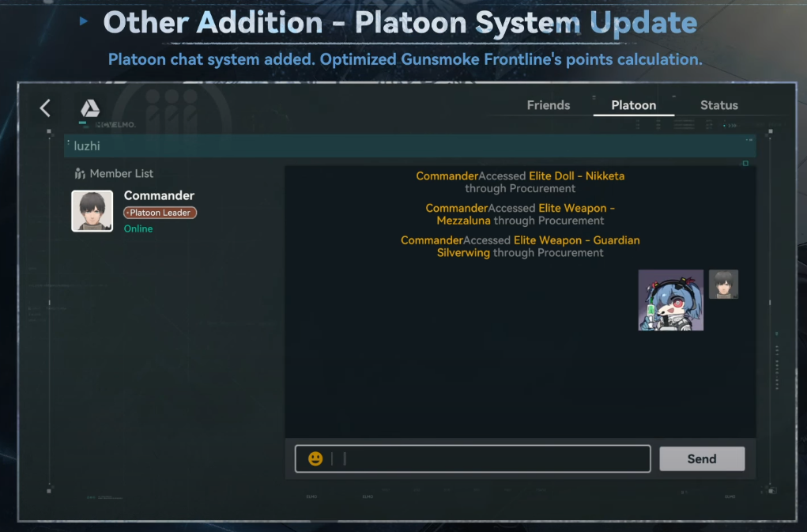Open the triangular platoon emblem icon
Image resolution: width=807 pixels, height=532 pixels.
(x=90, y=108)
